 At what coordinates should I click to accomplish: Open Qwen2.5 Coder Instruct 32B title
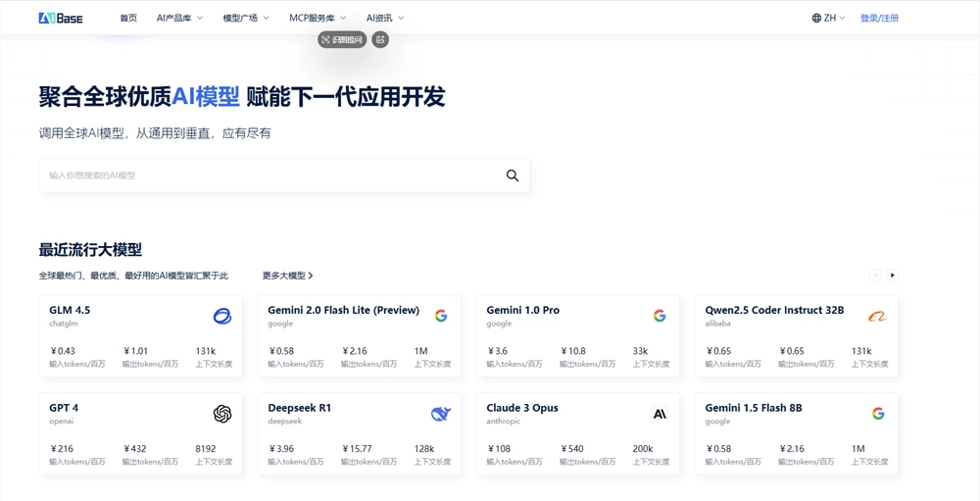pos(774,310)
